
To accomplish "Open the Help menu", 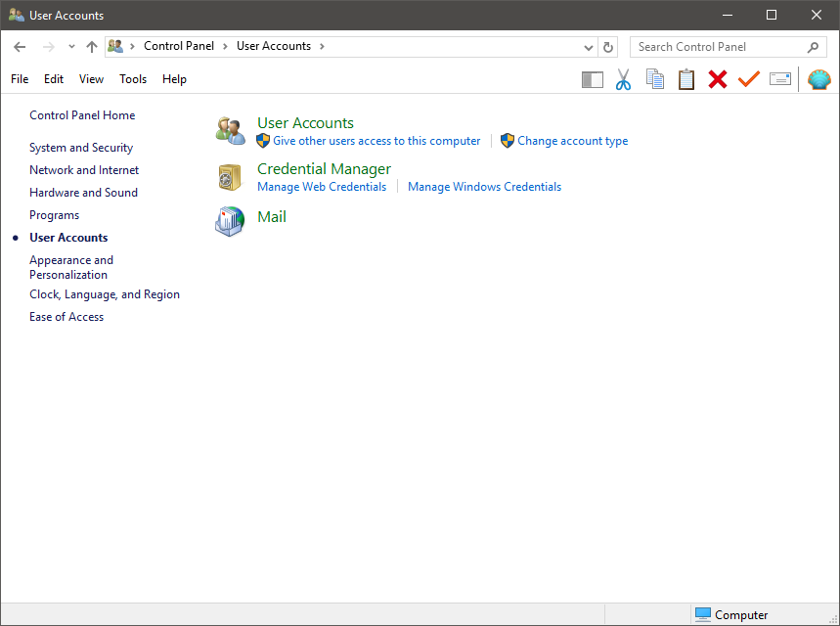I will [174, 79].
